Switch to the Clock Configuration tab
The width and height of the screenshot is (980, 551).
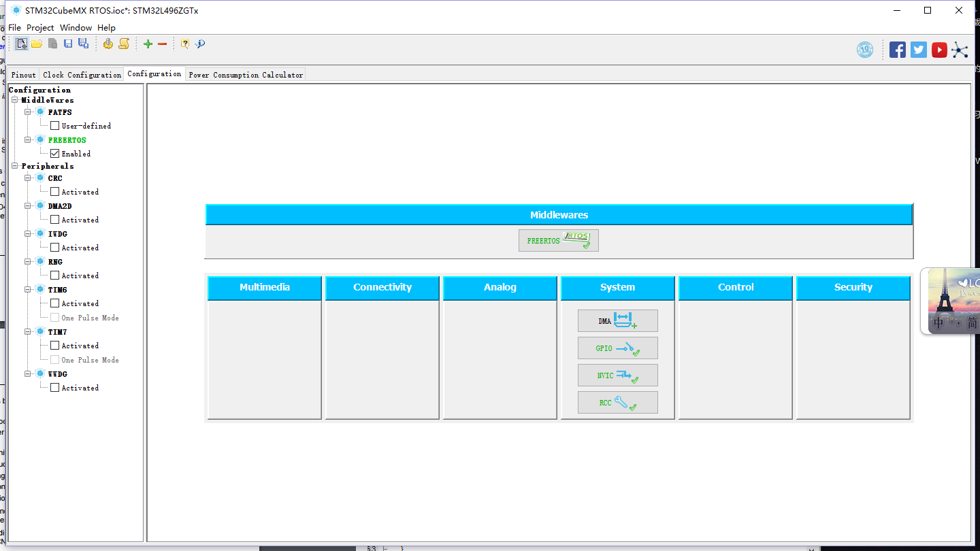[82, 75]
